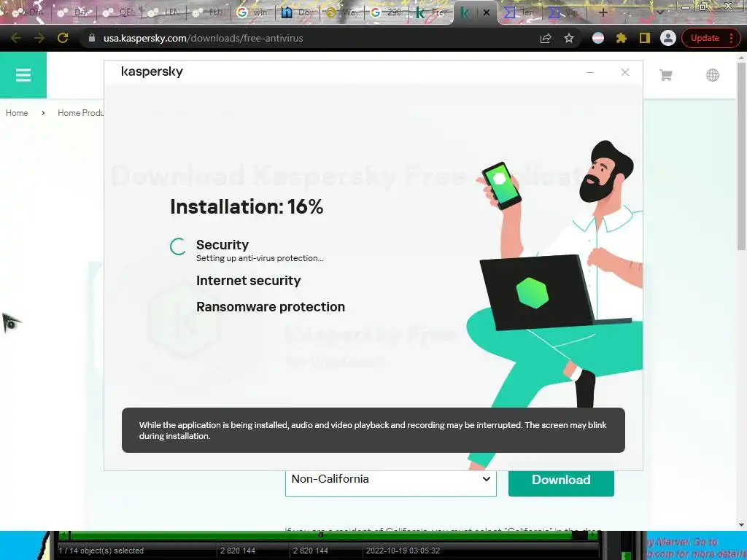Viewport: 747px width, 560px height.
Task: Reload the page with the refresh icon
Action: coord(63,38)
